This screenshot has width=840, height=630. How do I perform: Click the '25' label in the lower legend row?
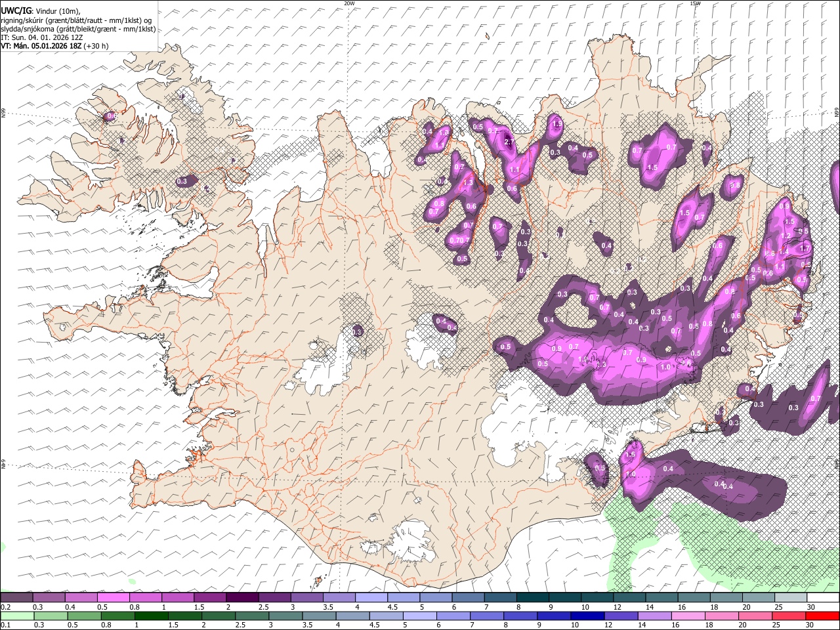pyautogui.click(x=776, y=625)
